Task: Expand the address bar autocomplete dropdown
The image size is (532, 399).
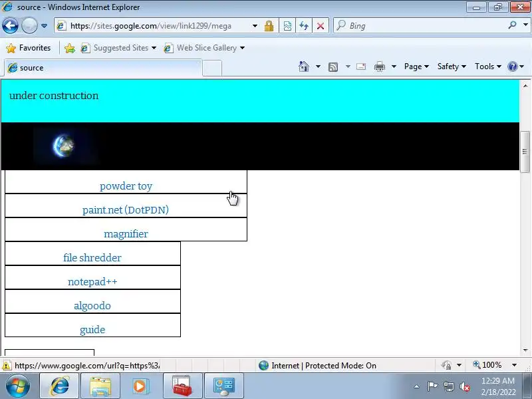Action: click(x=255, y=26)
